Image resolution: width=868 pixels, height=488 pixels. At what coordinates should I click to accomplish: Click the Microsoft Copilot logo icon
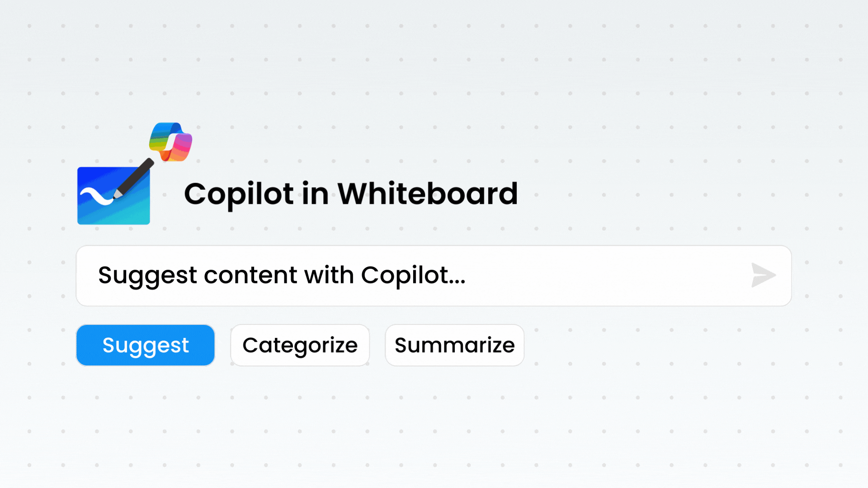coord(170,142)
